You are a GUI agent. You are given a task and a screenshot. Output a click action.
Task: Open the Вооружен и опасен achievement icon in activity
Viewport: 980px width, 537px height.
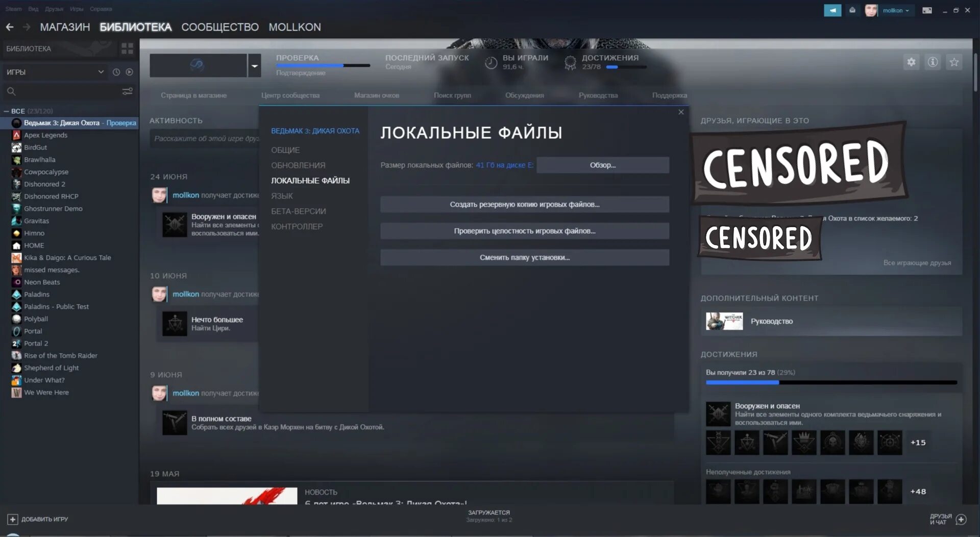click(175, 225)
